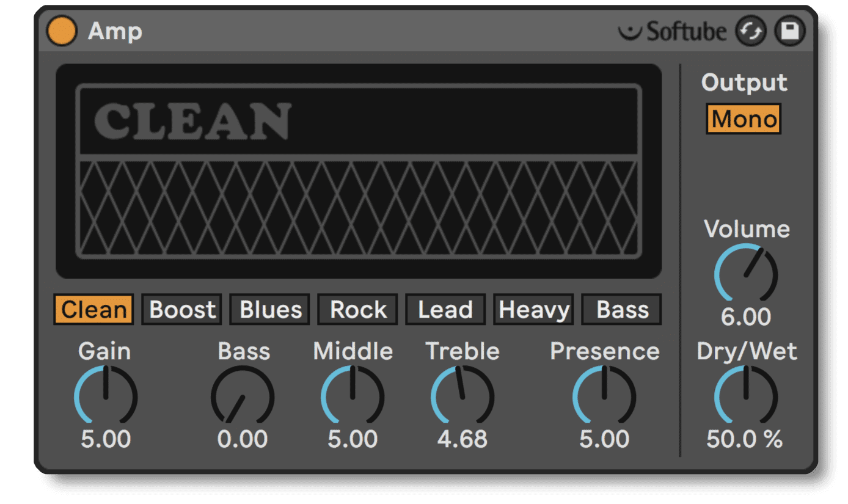Switch to the Bass amp type
The height and width of the screenshot is (504, 848).
point(621,310)
